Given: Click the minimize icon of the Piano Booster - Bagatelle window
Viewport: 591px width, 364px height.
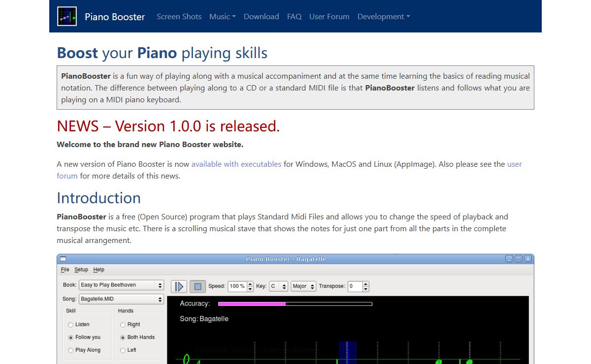Looking at the screenshot, I should [509, 259].
